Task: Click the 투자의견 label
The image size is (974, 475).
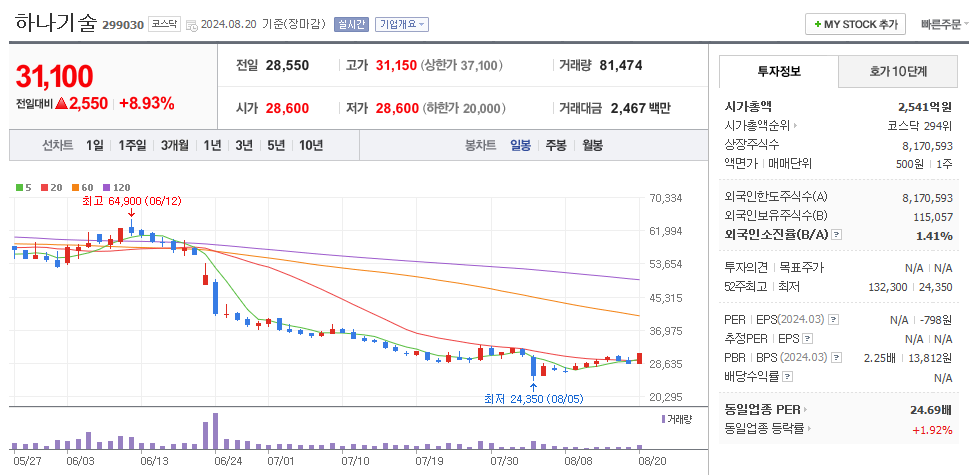Action: [x=745, y=268]
